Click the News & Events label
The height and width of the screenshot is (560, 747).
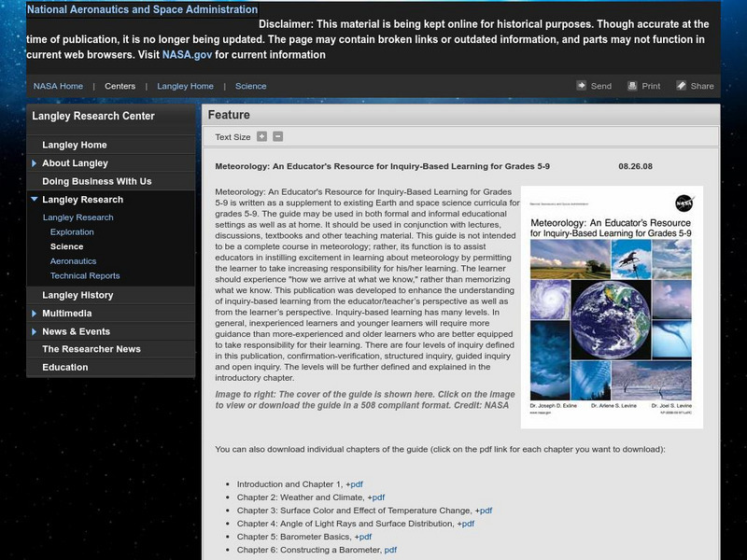[77, 331]
